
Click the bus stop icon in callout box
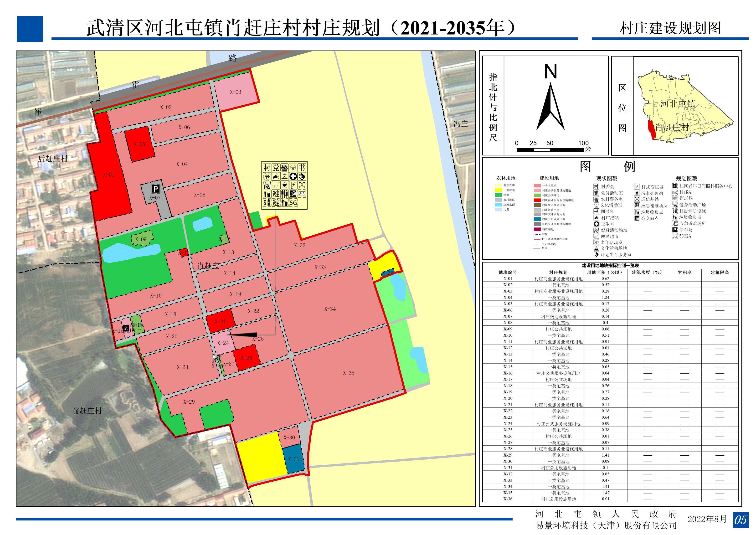pyautogui.click(x=293, y=194)
